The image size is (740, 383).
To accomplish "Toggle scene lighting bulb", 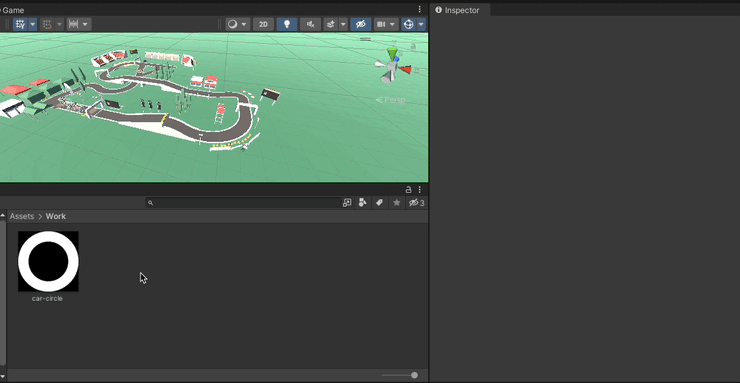I will pyautogui.click(x=287, y=24).
